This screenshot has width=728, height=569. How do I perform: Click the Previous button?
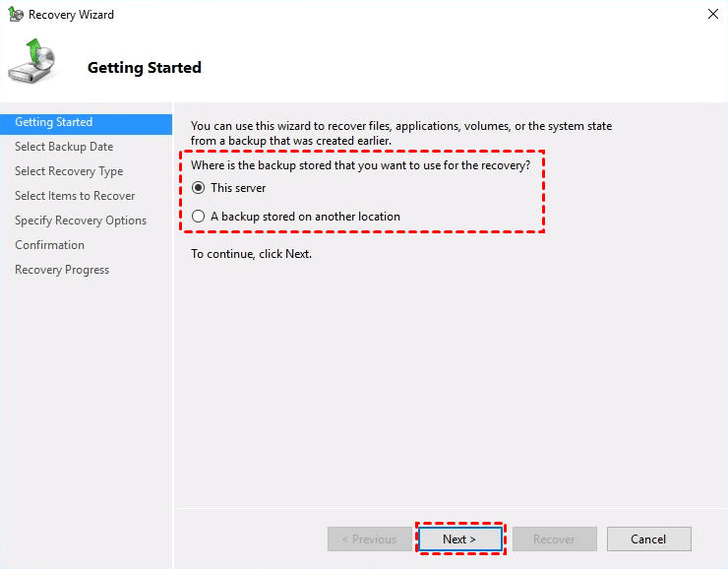tap(369, 538)
